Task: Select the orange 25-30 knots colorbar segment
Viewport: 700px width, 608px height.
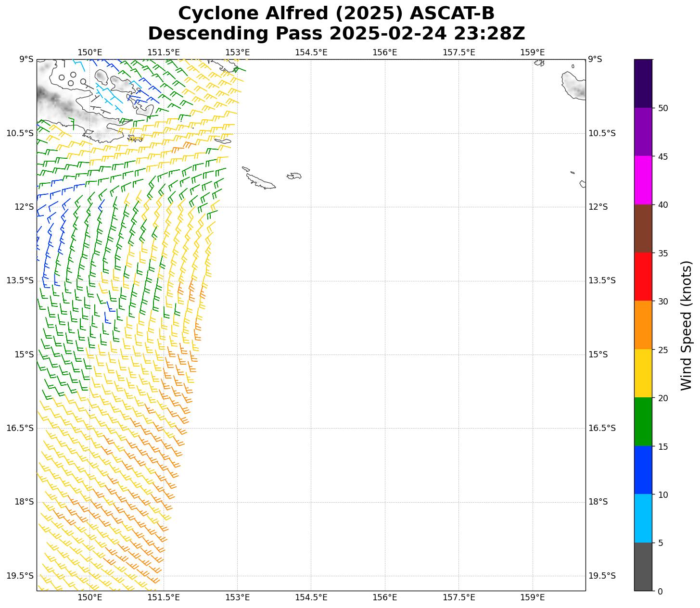Action: (x=643, y=325)
